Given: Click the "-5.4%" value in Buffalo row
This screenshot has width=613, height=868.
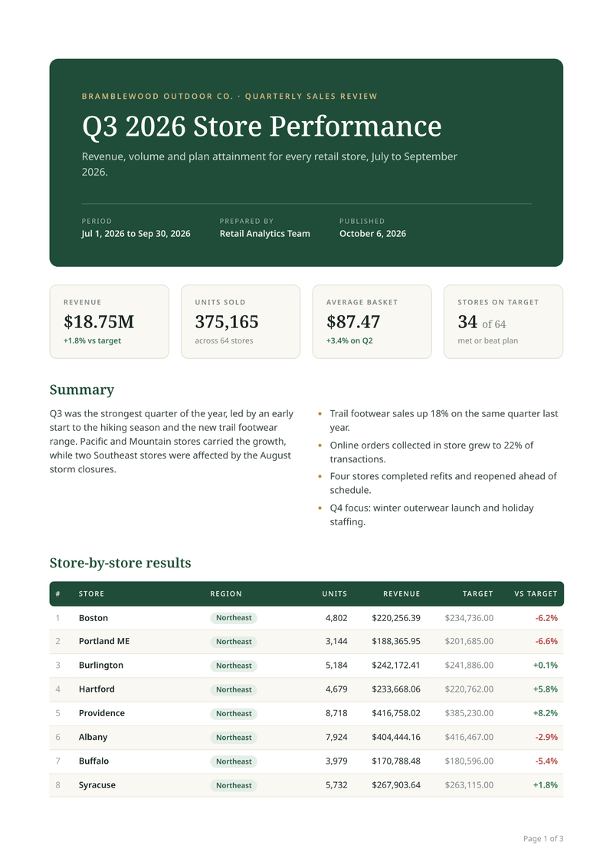Looking at the screenshot, I should click(546, 761).
